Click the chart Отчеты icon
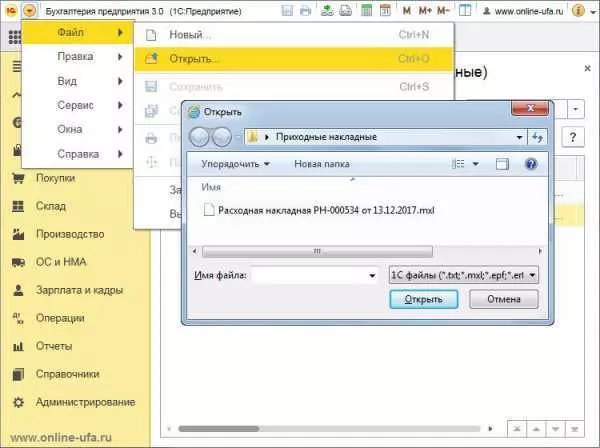Viewport: 600px width, 448px height. (18, 346)
